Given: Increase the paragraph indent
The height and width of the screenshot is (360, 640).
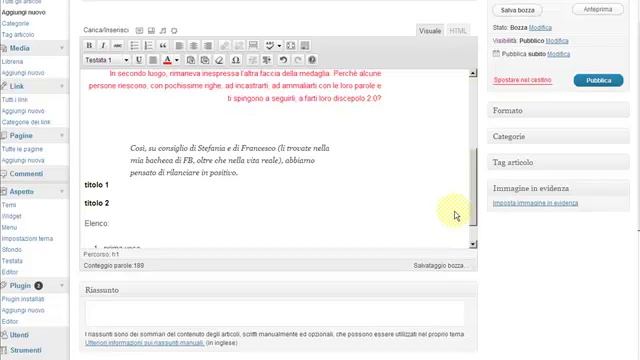Looking at the screenshot, I should (267, 60).
